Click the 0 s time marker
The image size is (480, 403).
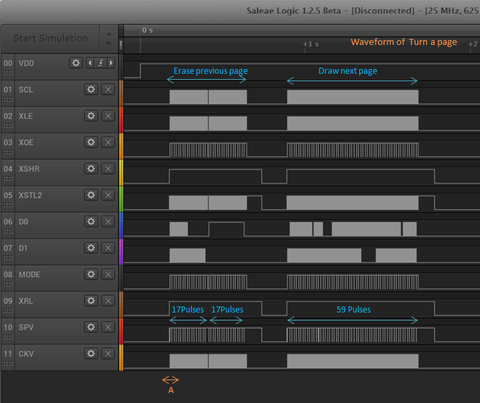(147, 30)
